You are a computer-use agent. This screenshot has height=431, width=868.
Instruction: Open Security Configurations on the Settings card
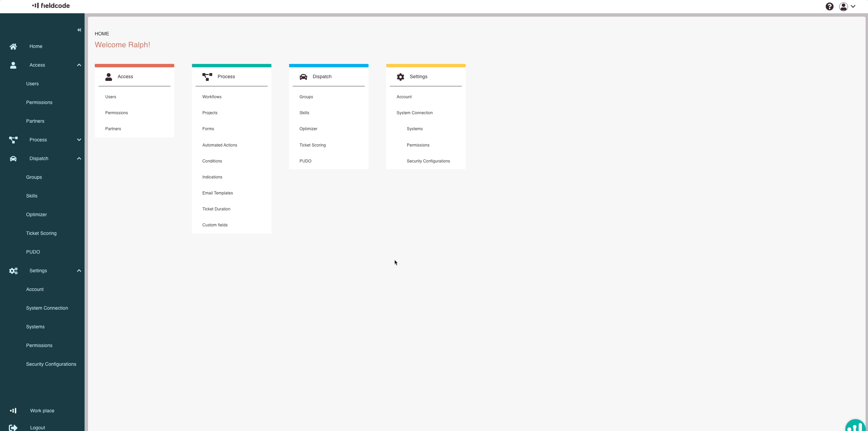[x=428, y=161]
